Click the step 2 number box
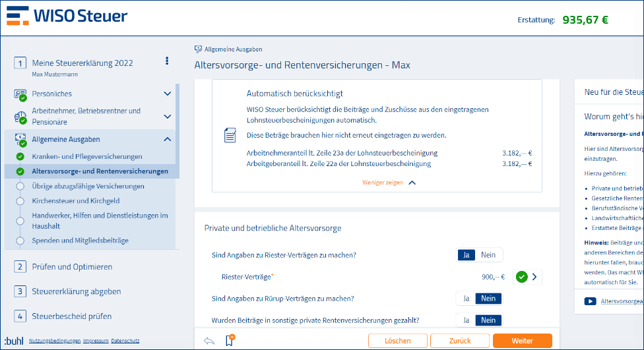644x350 pixels. [20, 267]
